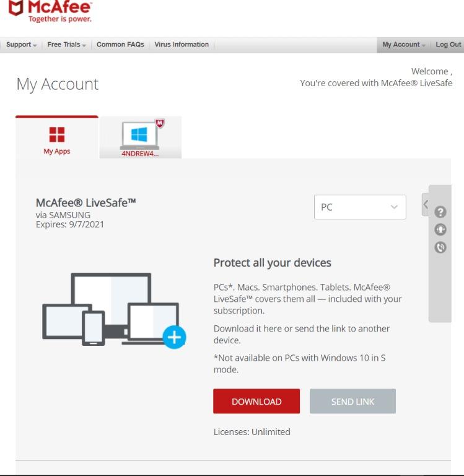The width and height of the screenshot is (464, 476).
Task: Click the 'McAfee® LiveSafe™' product title
Action: tap(86, 203)
